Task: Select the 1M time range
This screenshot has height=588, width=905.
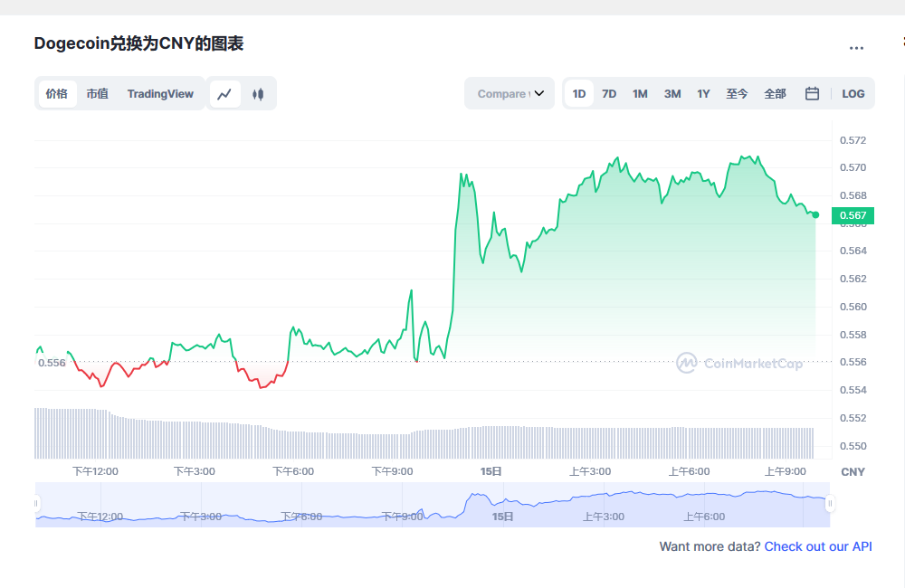Action: [640, 93]
